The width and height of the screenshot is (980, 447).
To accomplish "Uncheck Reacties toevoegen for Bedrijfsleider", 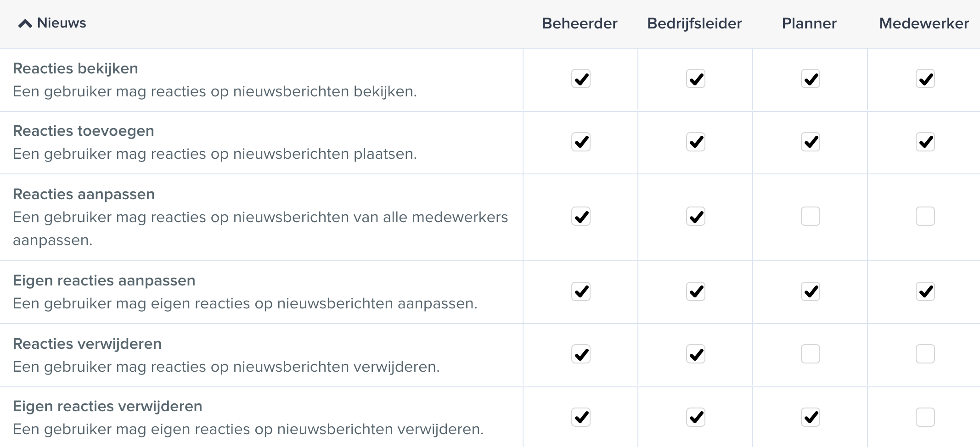I will pyautogui.click(x=695, y=142).
